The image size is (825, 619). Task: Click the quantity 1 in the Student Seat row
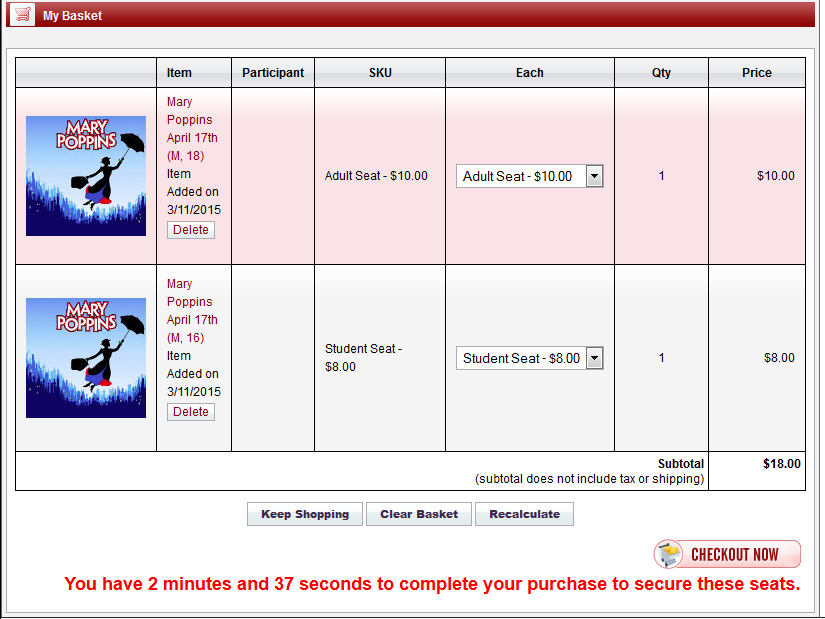click(661, 358)
